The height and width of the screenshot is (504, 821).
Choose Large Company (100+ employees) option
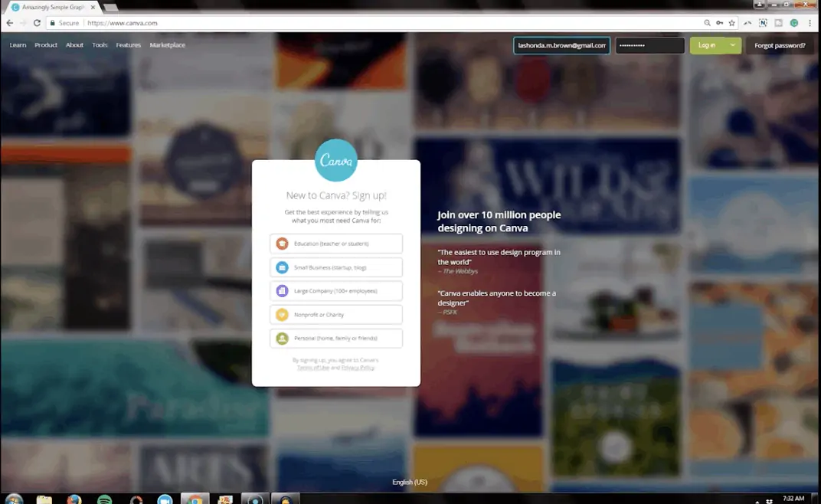[336, 291]
